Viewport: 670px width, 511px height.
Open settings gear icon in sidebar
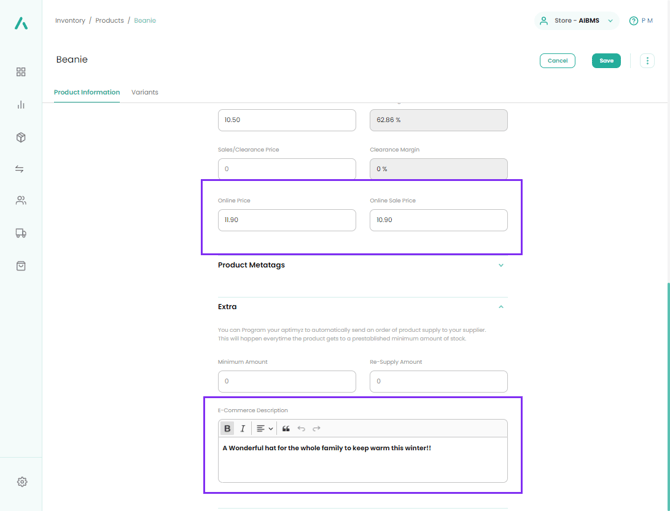(22, 482)
